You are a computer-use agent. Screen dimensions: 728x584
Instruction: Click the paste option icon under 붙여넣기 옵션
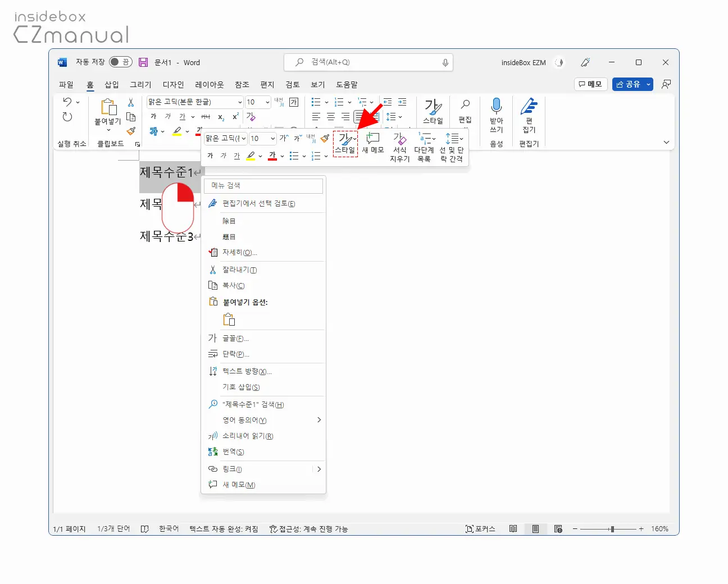(x=229, y=320)
